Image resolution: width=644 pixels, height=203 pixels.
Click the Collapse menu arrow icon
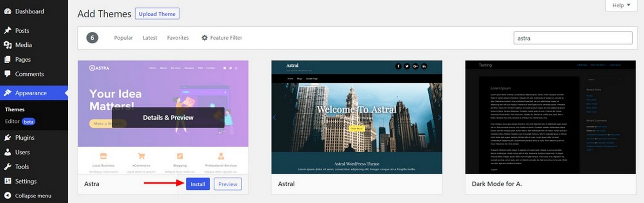click(x=8, y=195)
